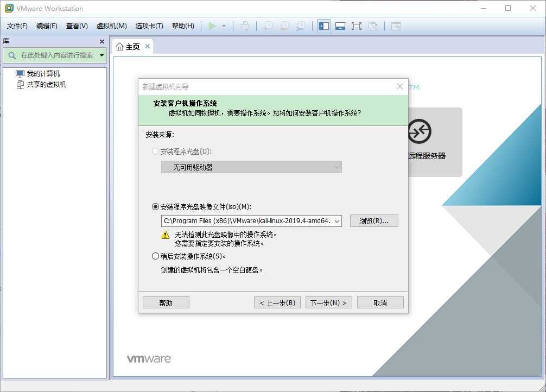This screenshot has width=546, height=392.
Task: Click the 无法检测此光盘映像中的操作系统 warning text
Action: tap(226, 235)
